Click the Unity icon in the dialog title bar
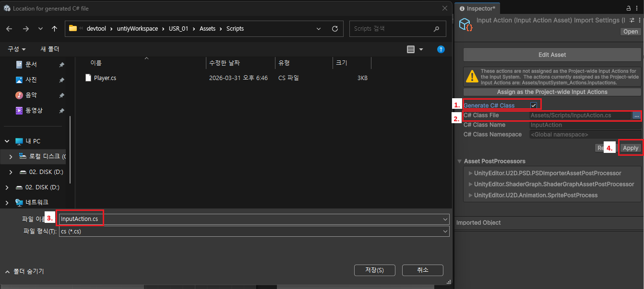 pyautogui.click(x=7, y=8)
